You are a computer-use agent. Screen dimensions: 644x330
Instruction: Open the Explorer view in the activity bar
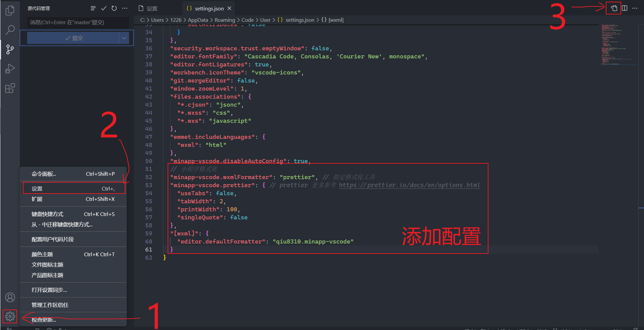(x=10, y=10)
